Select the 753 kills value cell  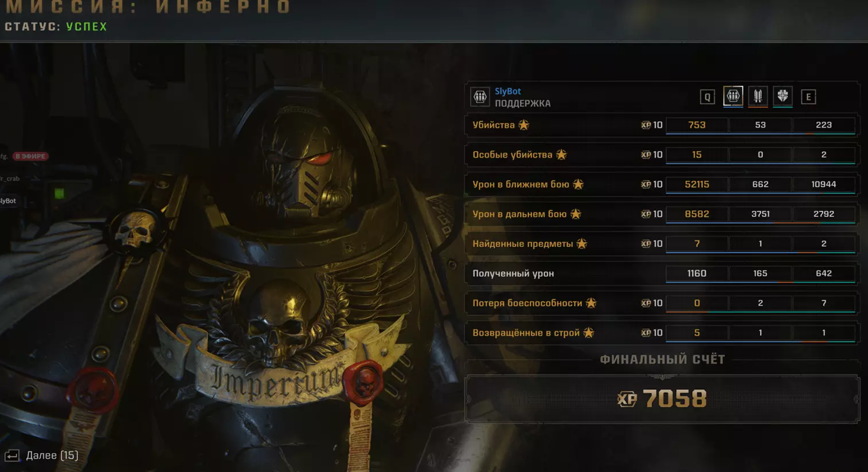pos(697,125)
